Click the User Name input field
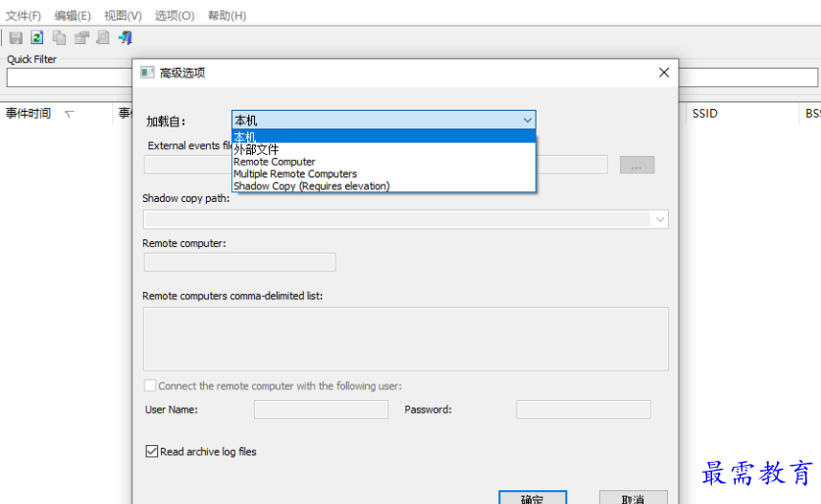 click(321, 409)
